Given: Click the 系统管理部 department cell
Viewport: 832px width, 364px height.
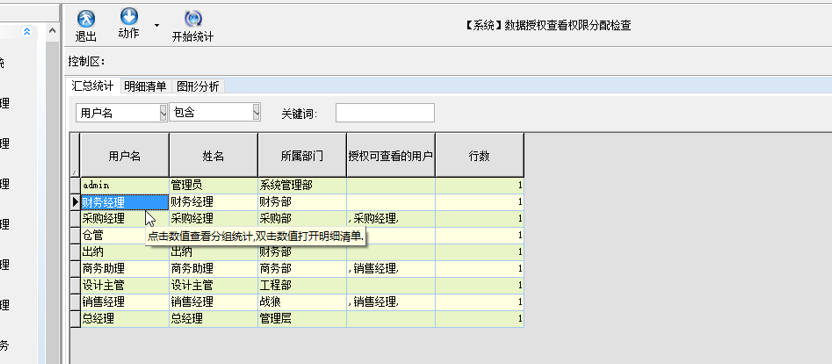Looking at the screenshot, I should click(302, 185).
